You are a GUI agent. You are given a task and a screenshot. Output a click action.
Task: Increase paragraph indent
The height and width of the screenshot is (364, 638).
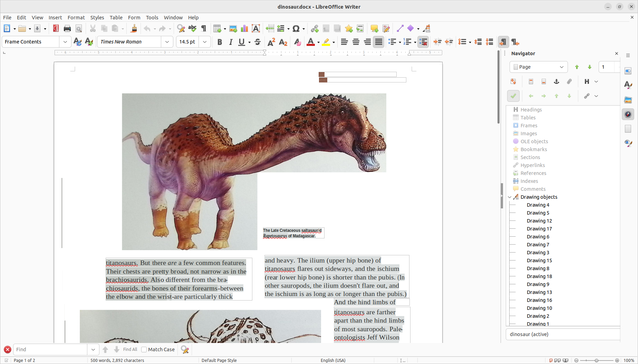[437, 42]
